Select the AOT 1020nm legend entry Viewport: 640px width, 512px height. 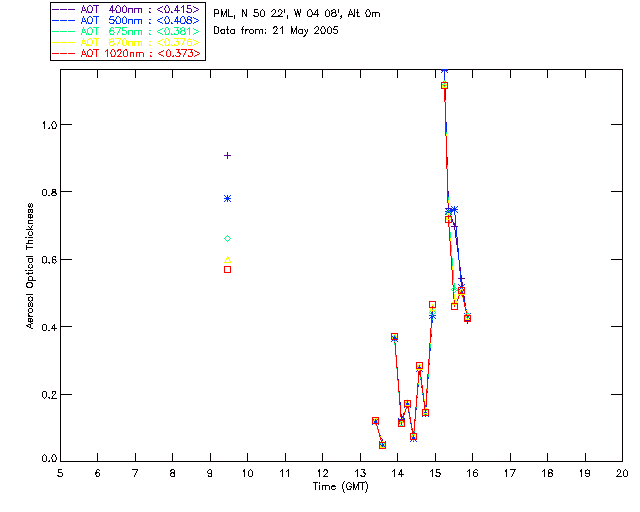pyautogui.click(x=127, y=53)
